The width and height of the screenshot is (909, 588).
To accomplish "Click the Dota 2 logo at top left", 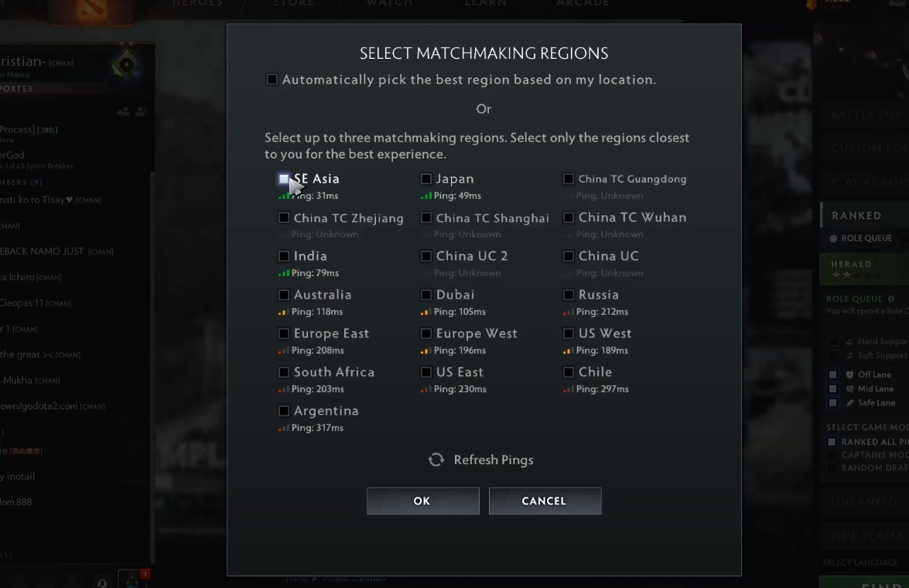I will (92, 10).
